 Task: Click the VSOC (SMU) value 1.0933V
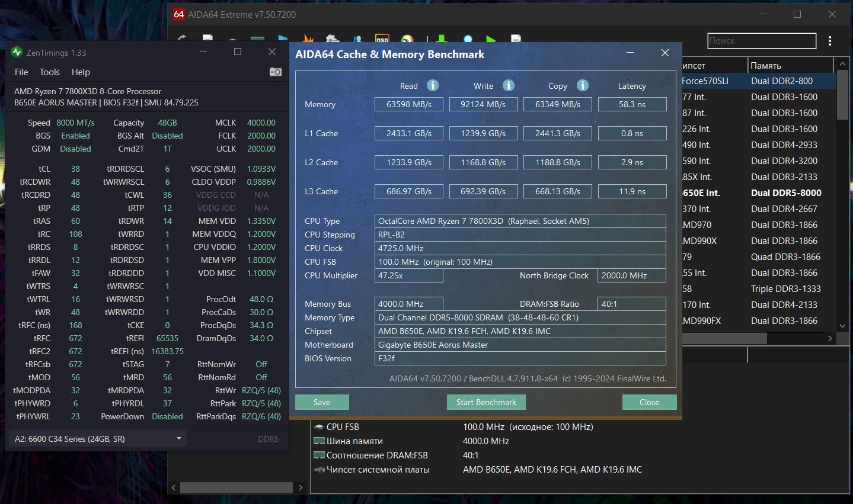261,169
